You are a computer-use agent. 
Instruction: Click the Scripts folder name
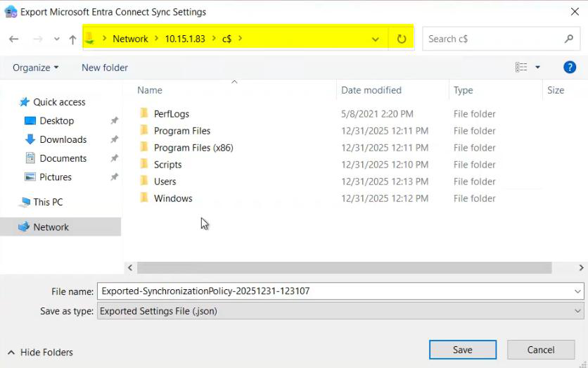(x=167, y=165)
